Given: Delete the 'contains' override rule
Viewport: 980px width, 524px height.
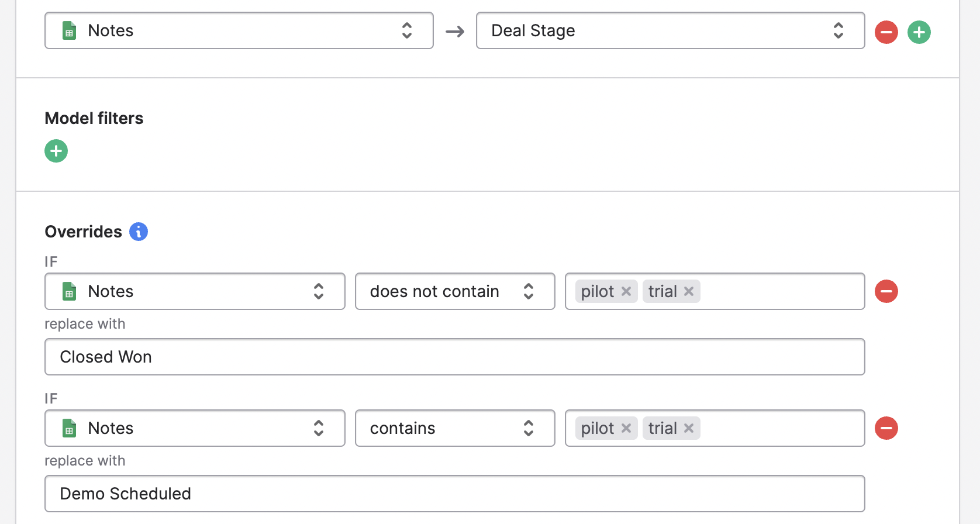Looking at the screenshot, I should (886, 428).
